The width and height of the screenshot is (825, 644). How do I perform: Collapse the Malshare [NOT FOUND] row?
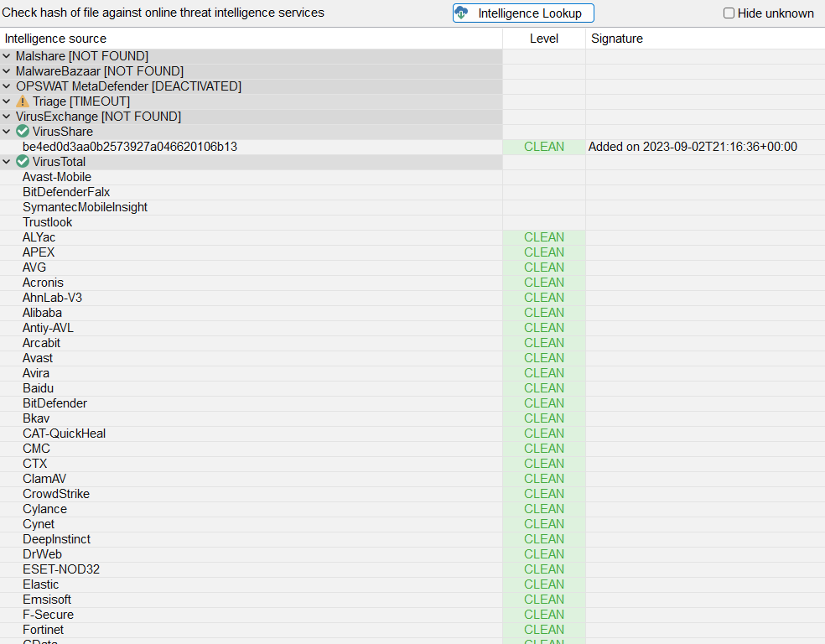pos(7,56)
